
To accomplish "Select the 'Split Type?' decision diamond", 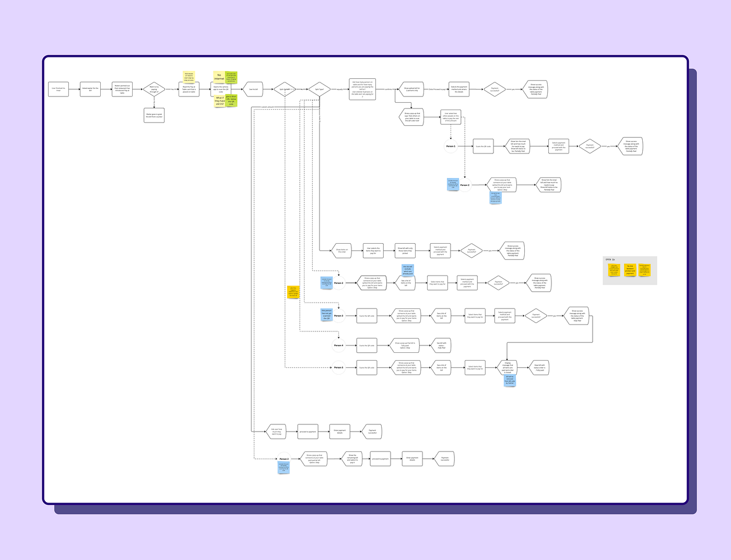I will click(x=319, y=89).
